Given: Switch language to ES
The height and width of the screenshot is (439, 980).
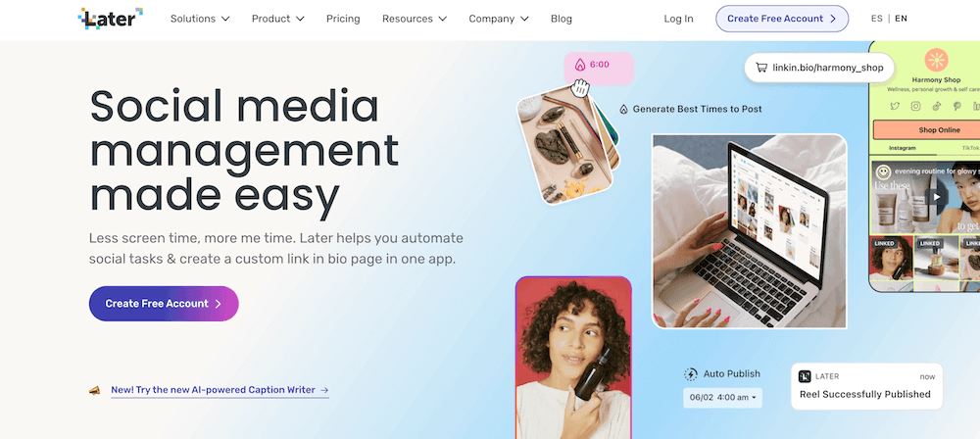Looking at the screenshot, I should tap(876, 19).
